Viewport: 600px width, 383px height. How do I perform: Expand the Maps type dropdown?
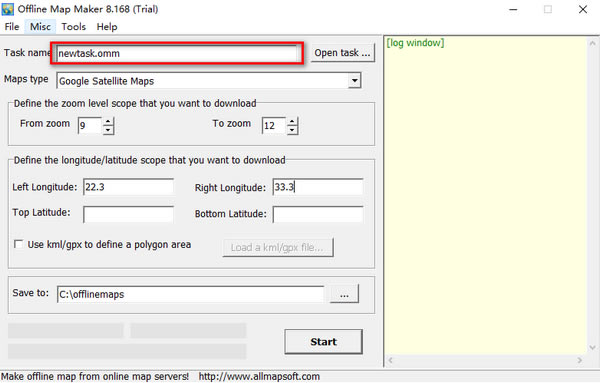[355, 81]
